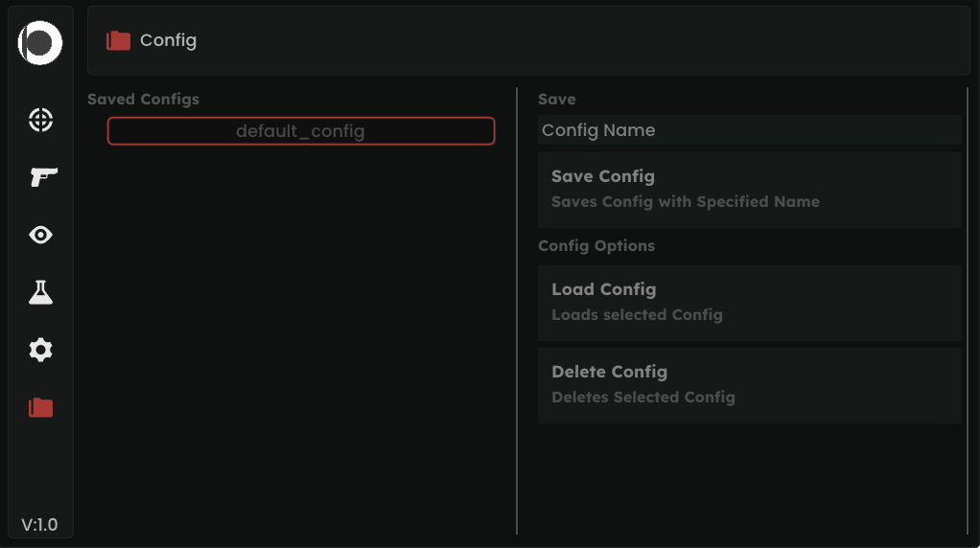Click the Save section heading
Viewport: 980px width, 548px height.
[556, 100]
